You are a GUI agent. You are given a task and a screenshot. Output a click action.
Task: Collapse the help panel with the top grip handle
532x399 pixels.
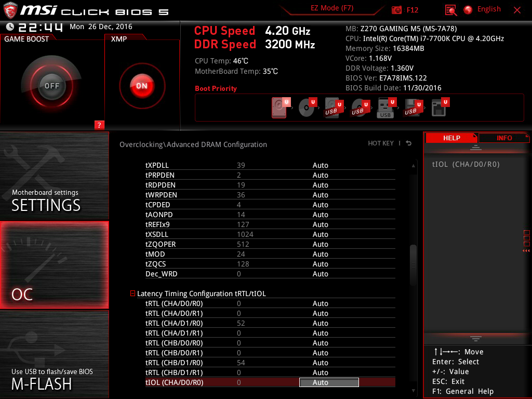point(476,147)
